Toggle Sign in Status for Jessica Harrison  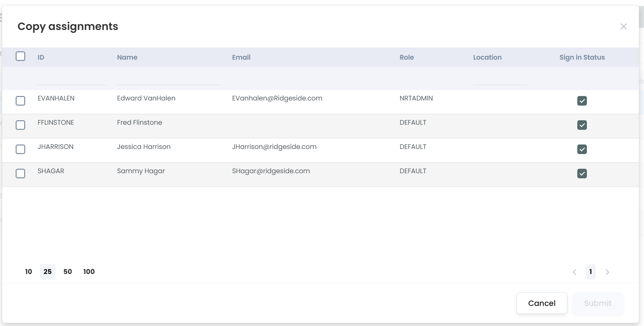(582, 149)
